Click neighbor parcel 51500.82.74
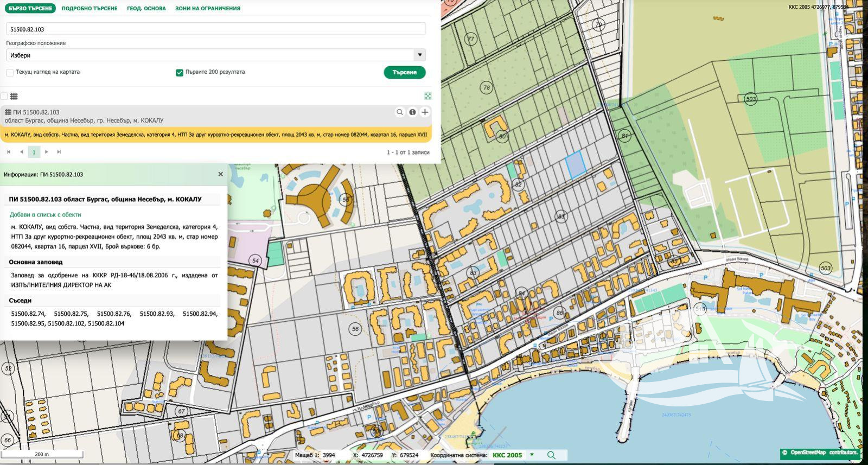The height and width of the screenshot is (465, 868). click(x=28, y=314)
